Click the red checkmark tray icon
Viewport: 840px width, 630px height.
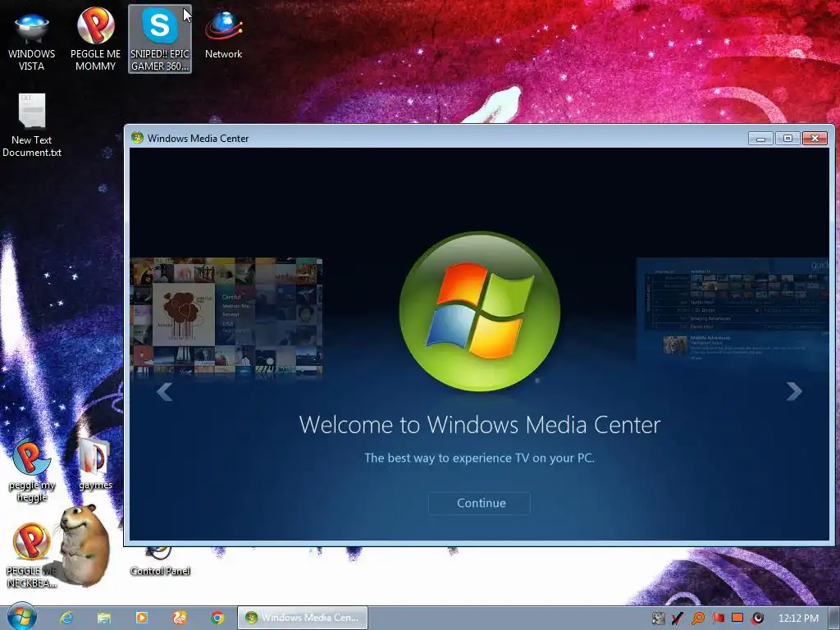tap(677, 619)
